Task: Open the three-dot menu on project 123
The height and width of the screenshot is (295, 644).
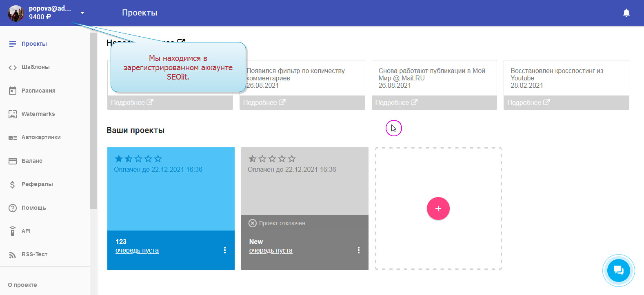Action: pos(224,250)
